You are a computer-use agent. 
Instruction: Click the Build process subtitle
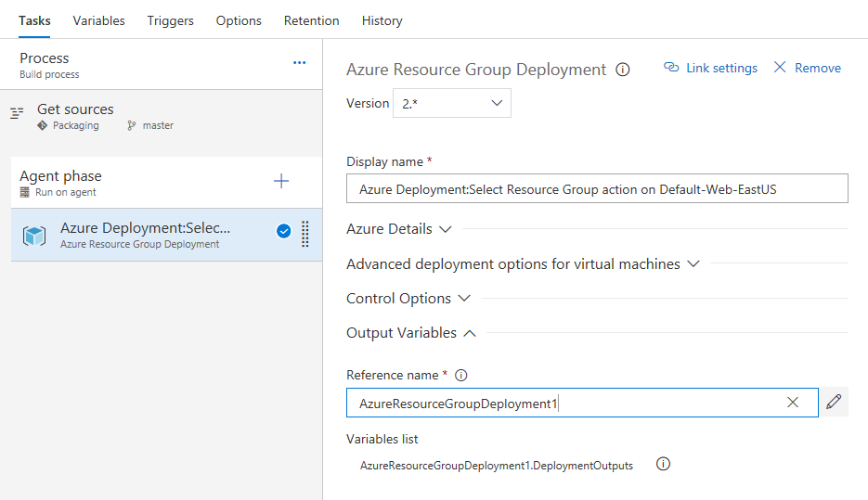pyautogui.click(x=49, y=74)
